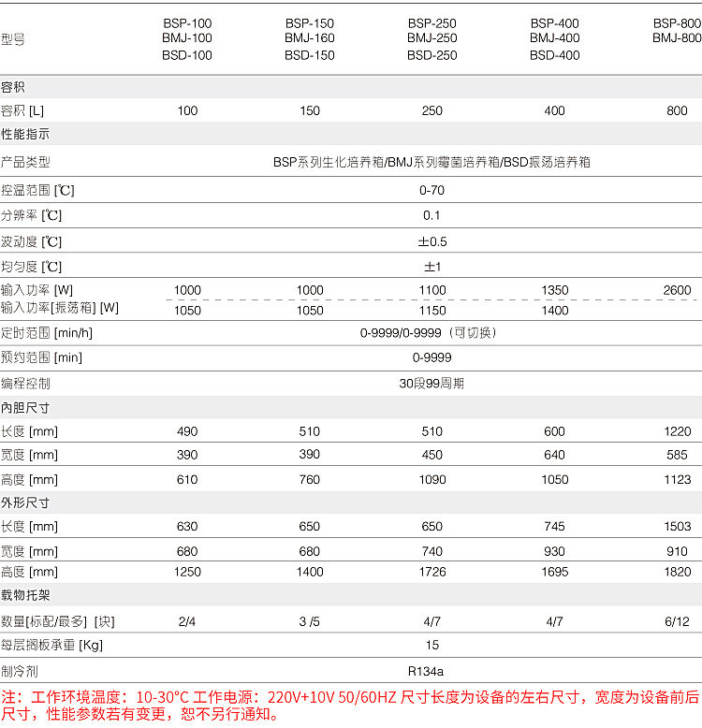This screenshot has height=728, width=702.
Task: Click the BMJ-800 model name
Action: click(677, 37)
